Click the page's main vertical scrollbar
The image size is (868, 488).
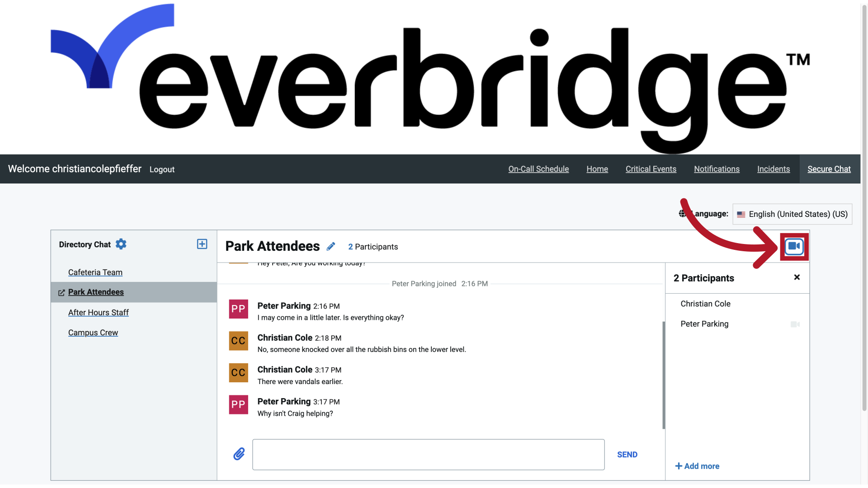coord(864,208)
